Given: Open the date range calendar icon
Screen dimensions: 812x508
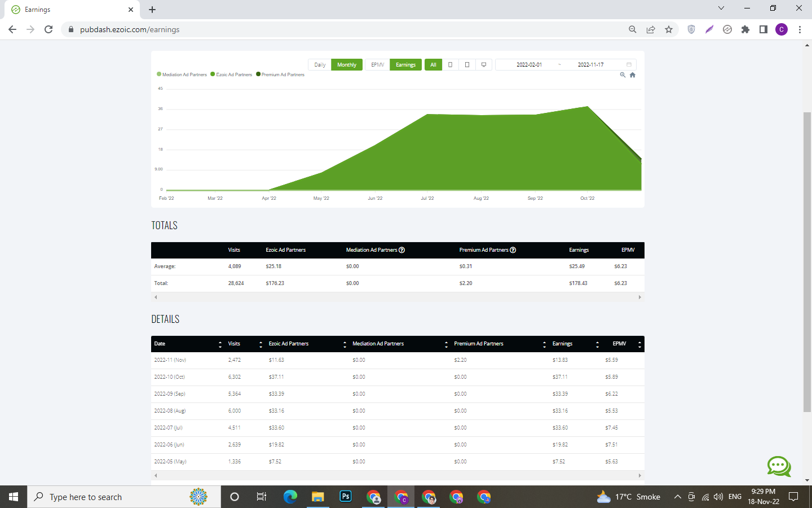Looking at the screenshot, I should tap(629, 65).
